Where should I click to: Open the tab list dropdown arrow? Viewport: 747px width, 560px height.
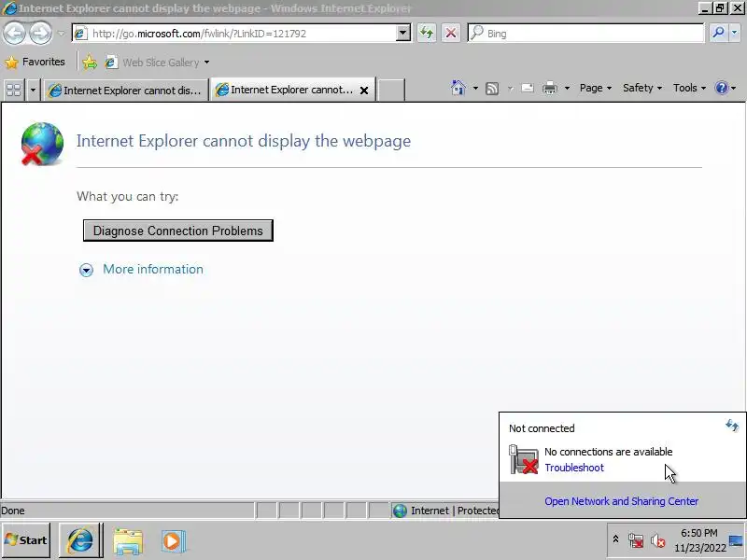pyautogui.click(x=33, y=90)
